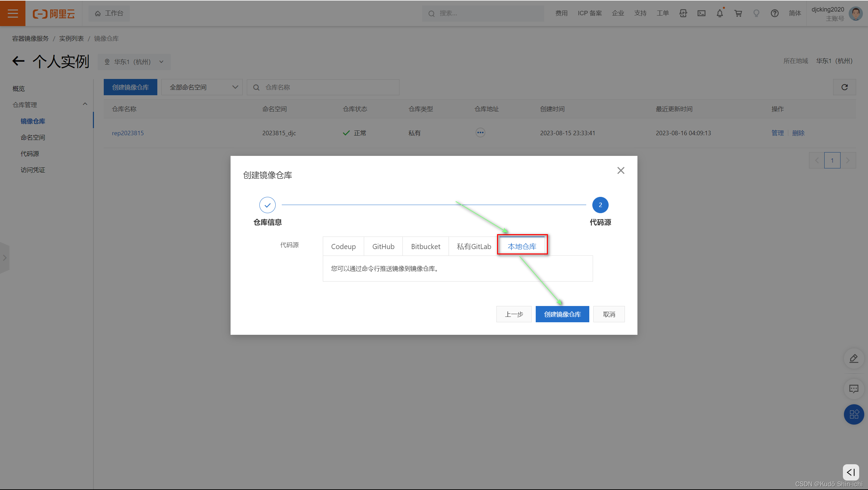Select the GitHub code source tab
This screenshot has height=490, width=868.
[x=383, y=246]
